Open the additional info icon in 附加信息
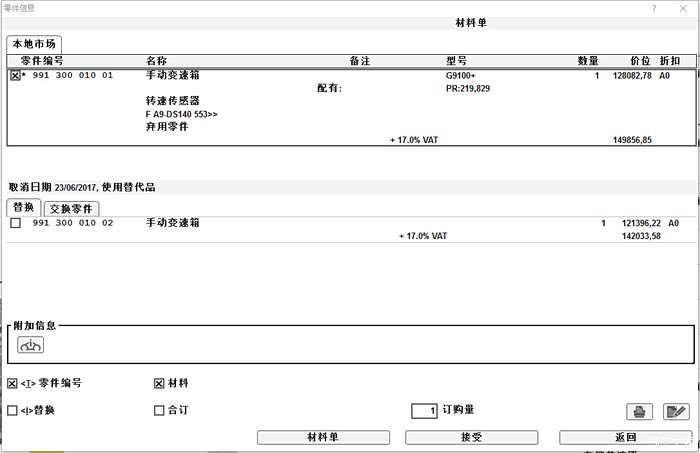The width and height of the screenshot is (700, 453). point(30,345)
